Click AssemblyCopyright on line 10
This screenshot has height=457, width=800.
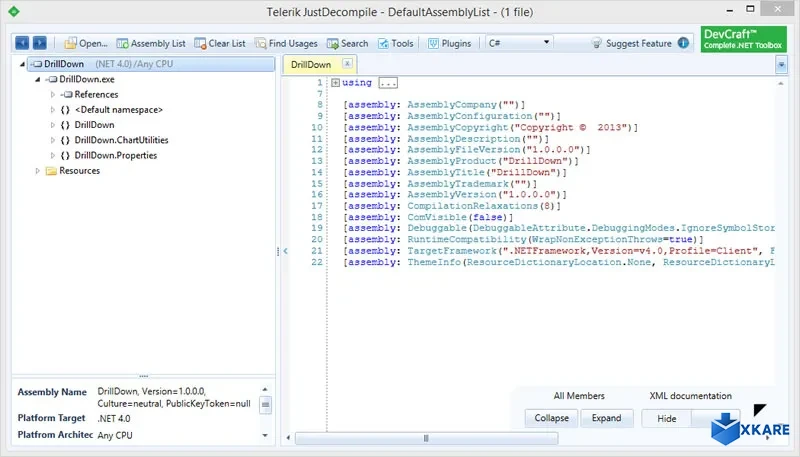tap(458, 128)
